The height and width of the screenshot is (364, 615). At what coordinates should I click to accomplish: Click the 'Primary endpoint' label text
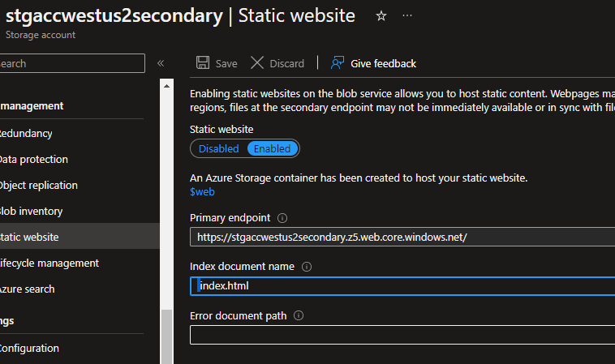coord(230,218)
